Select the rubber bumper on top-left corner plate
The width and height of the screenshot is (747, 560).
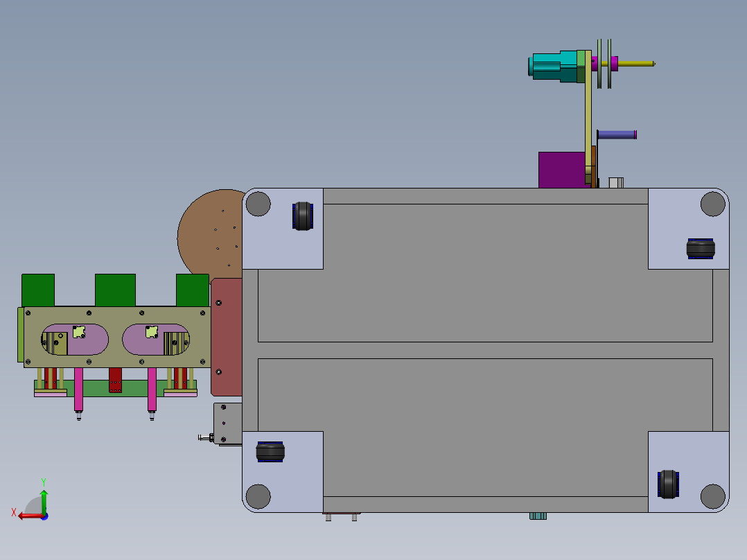click(303, 216)
